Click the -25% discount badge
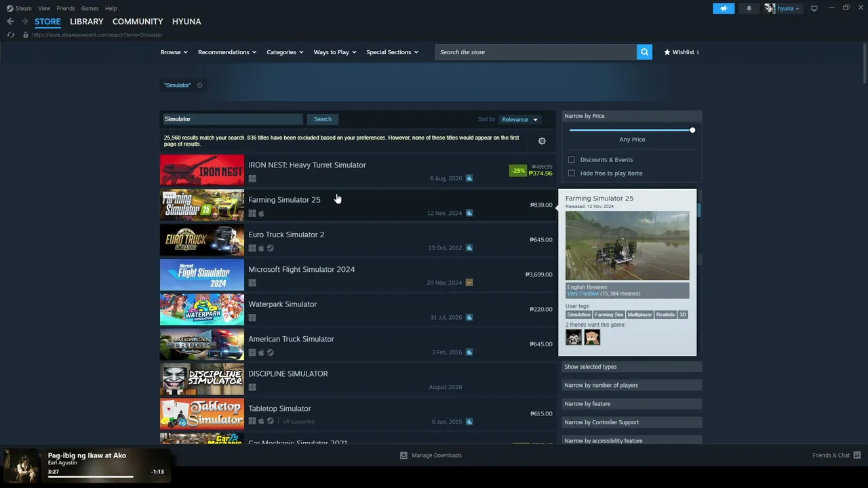The height and width of the screenshot is (488, 868). [x=518, y=170]
